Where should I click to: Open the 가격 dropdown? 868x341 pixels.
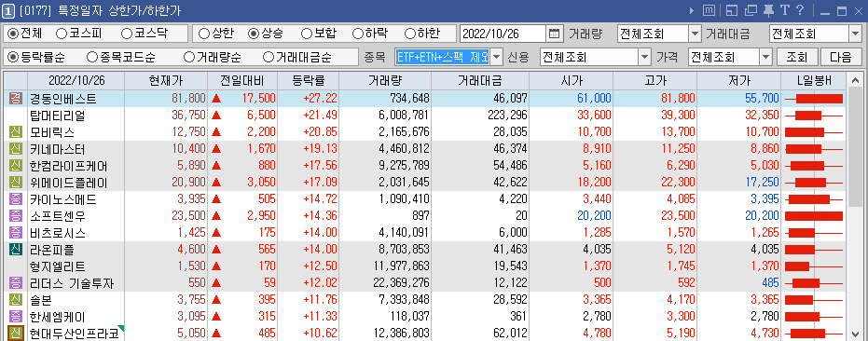[765, 57]
